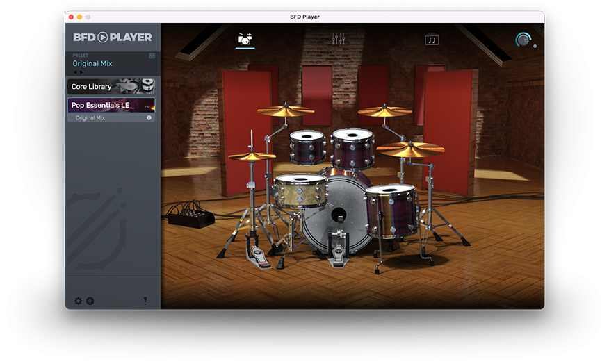This screenshot has width=609, height=364.
Task: Open the grooves music note tab
Action: pyautogui.click(x=432, y=40)
